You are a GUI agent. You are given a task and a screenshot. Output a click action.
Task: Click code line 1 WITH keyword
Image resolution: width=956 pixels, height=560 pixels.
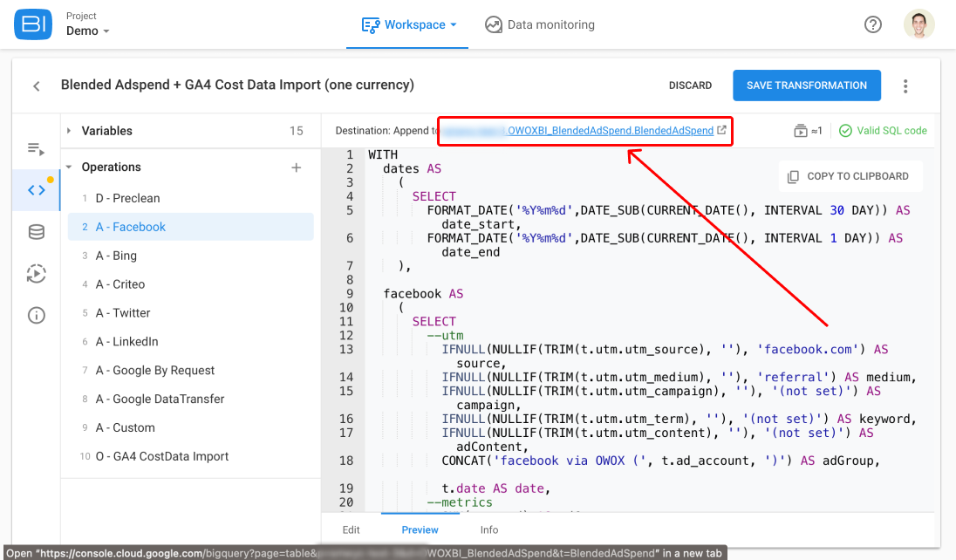(x=383, y=155)
